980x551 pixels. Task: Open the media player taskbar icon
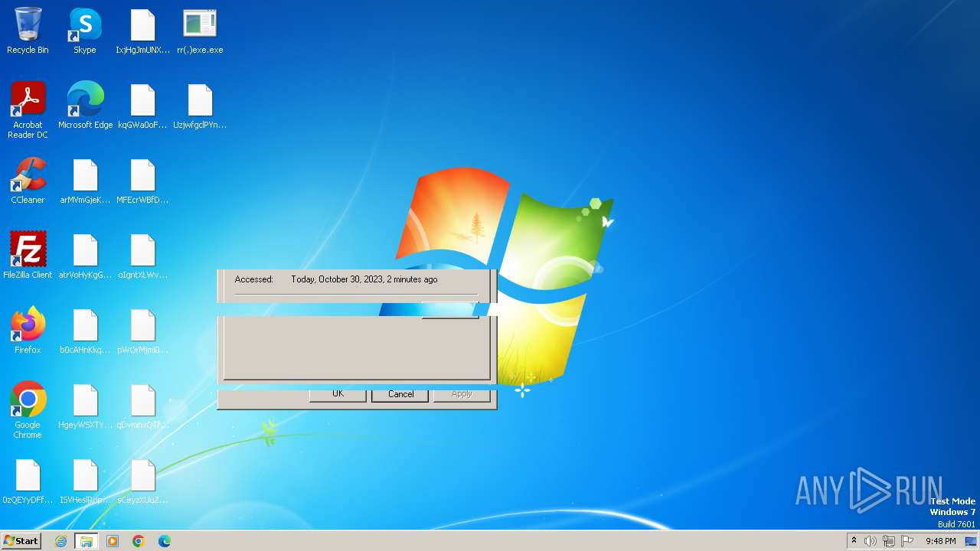[x=113, y=541]
